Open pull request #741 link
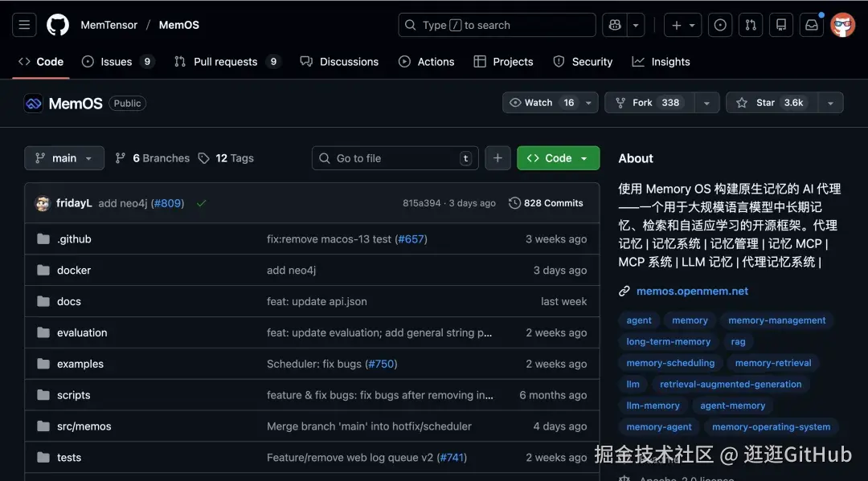This screenshot has height=481, width=868. click(451, 458)
